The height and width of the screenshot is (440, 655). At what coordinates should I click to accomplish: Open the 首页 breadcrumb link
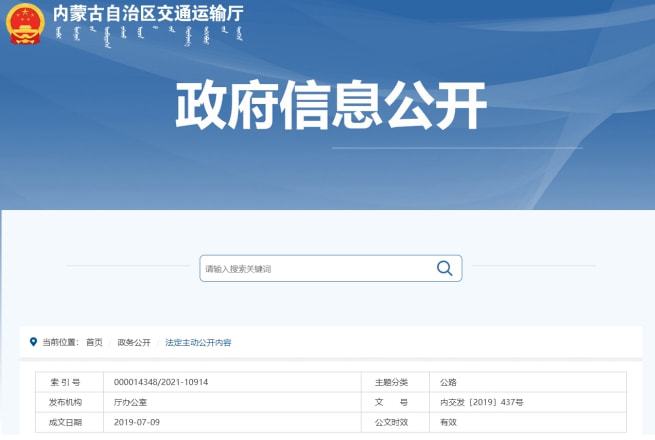click(94, 342)
